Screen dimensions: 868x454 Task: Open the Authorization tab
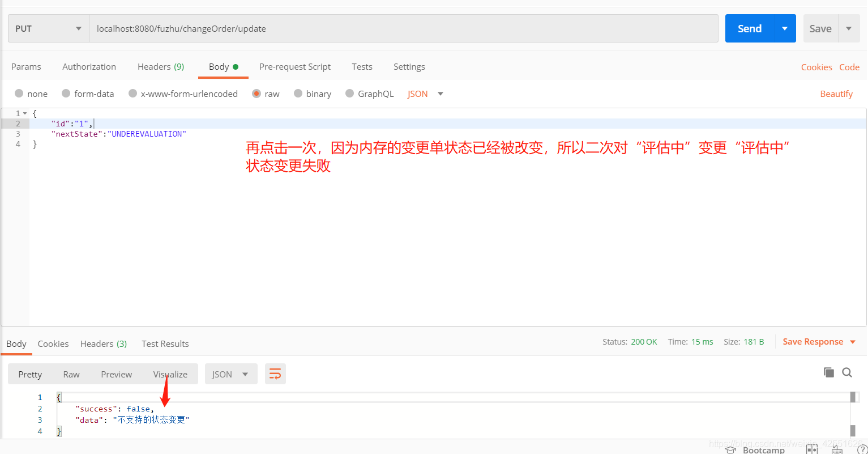point(89,66)
